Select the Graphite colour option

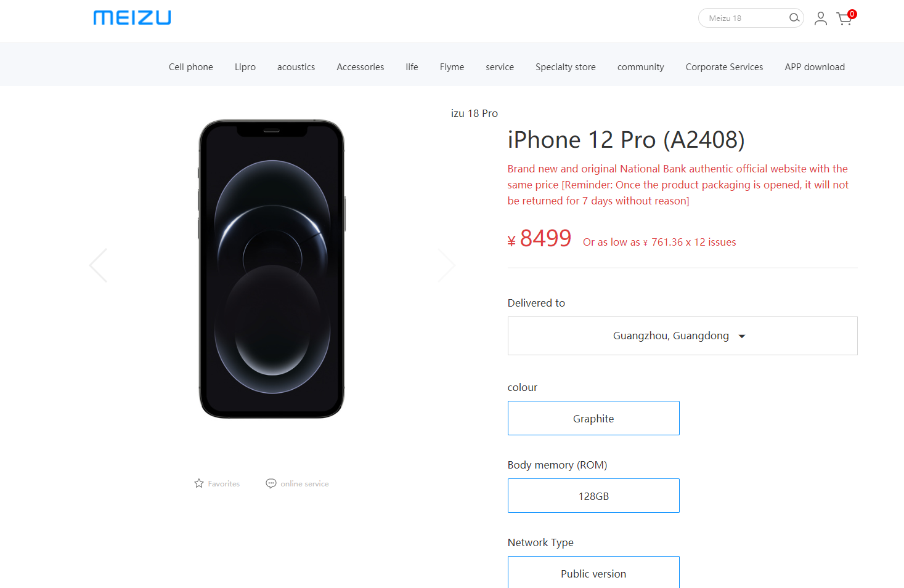coord(593,418)
